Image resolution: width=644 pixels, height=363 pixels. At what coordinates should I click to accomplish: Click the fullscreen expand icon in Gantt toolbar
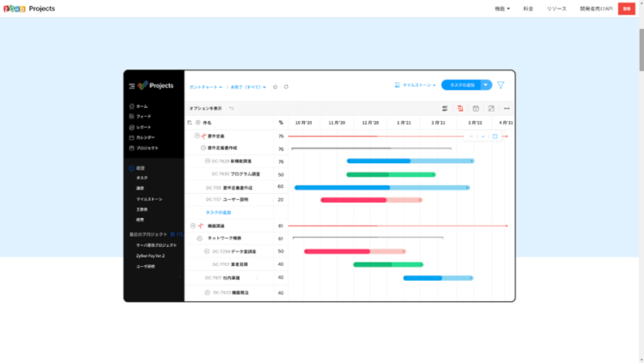491,108
